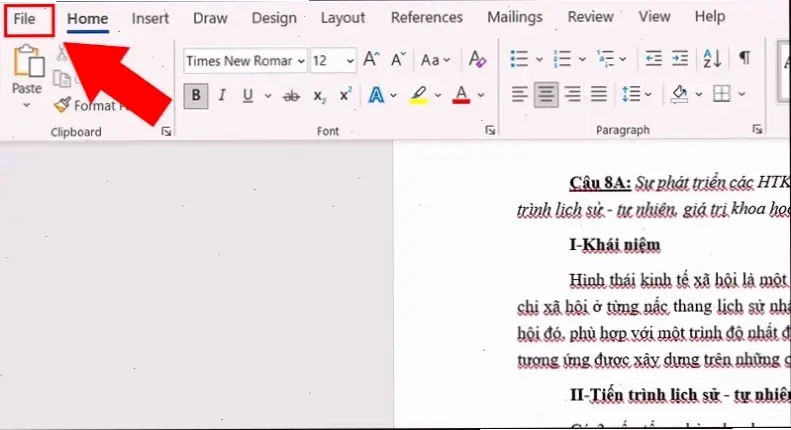Open line and paragraph spacing

pos(631,94)
